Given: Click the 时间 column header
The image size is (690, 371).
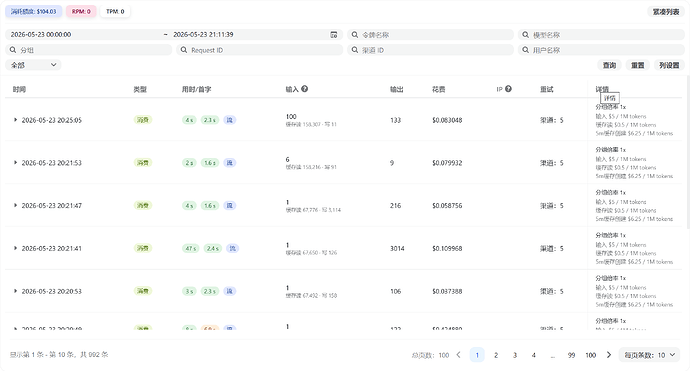Looking at the screenshot, I should [19, 89].
